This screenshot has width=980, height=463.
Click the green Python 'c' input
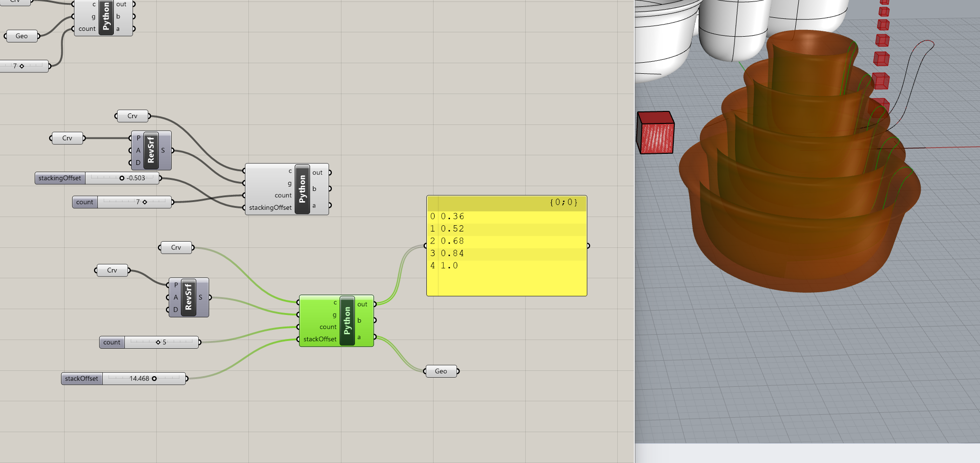click(x=335, y=302)
